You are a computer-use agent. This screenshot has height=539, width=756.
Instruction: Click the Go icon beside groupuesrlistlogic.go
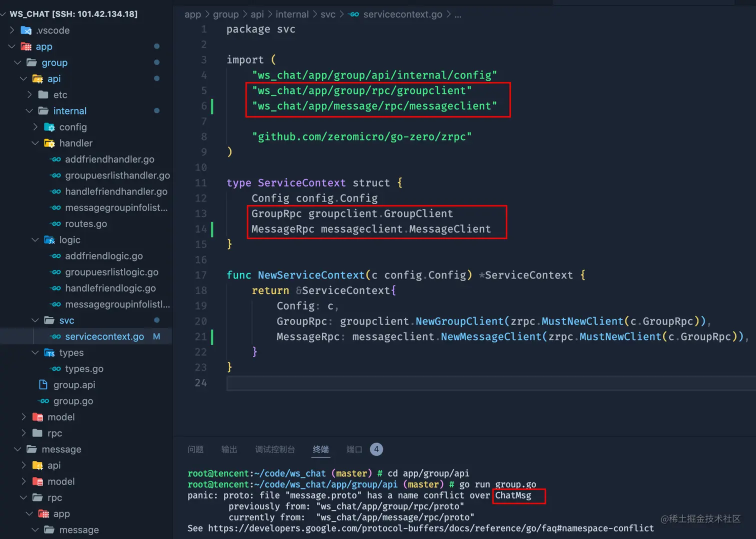[x=55, y=272]
